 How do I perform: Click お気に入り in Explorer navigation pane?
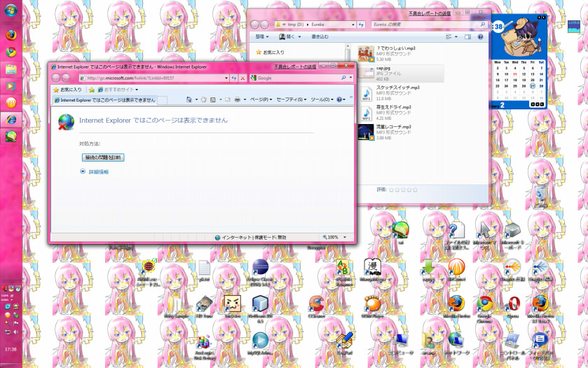pos(270,53)
